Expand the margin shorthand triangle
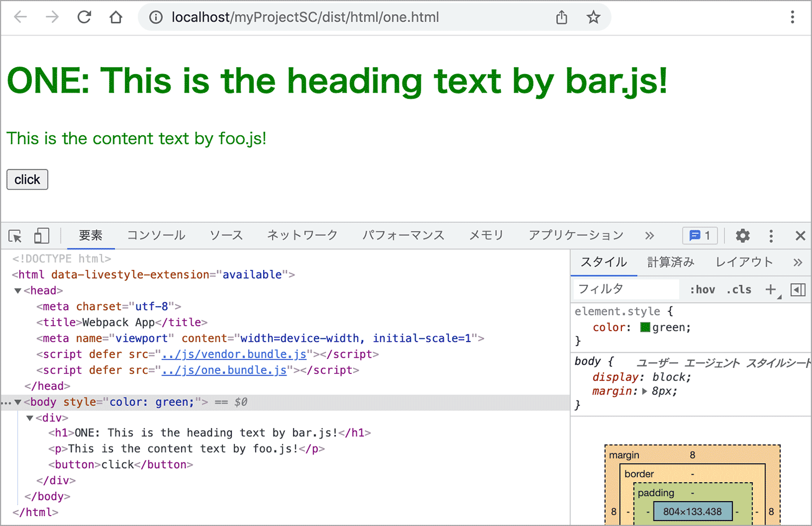812x526 pixels. pyautogui.click(x=645, y=391)
